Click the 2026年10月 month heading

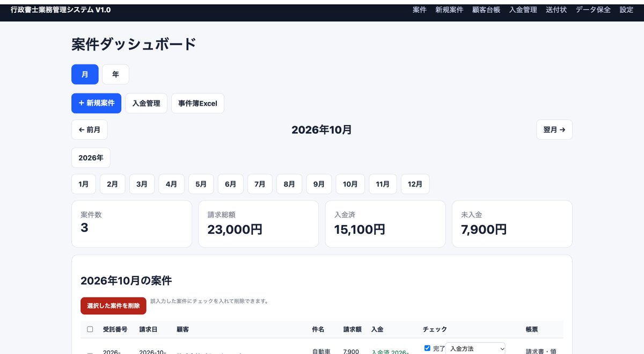322,129
